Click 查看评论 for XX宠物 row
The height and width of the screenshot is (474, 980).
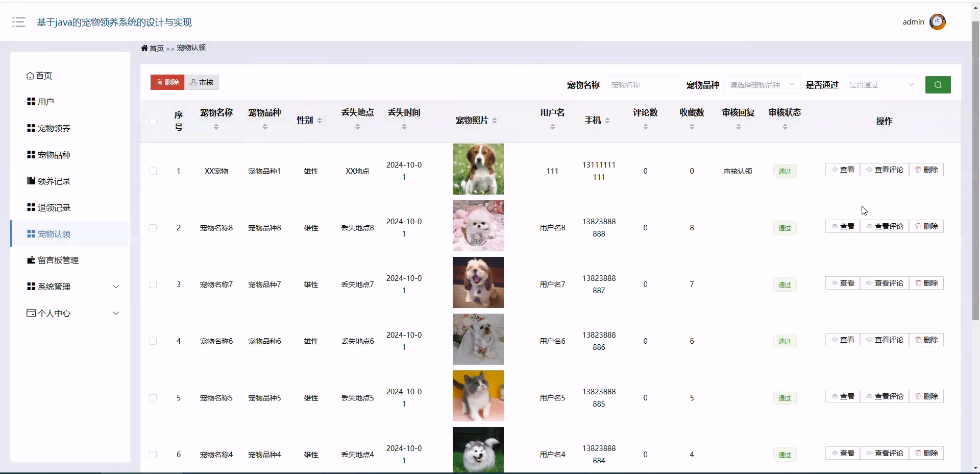pos(885,170)
